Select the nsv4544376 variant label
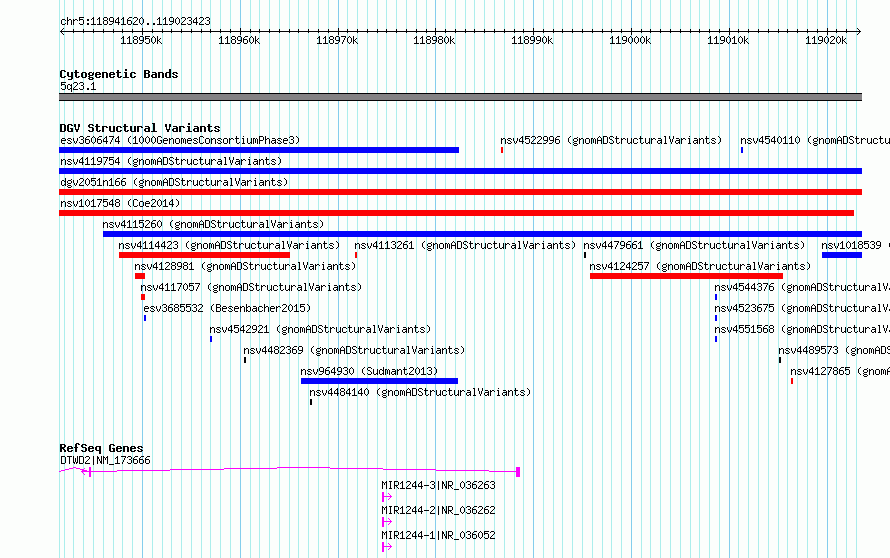 point(802,287)
